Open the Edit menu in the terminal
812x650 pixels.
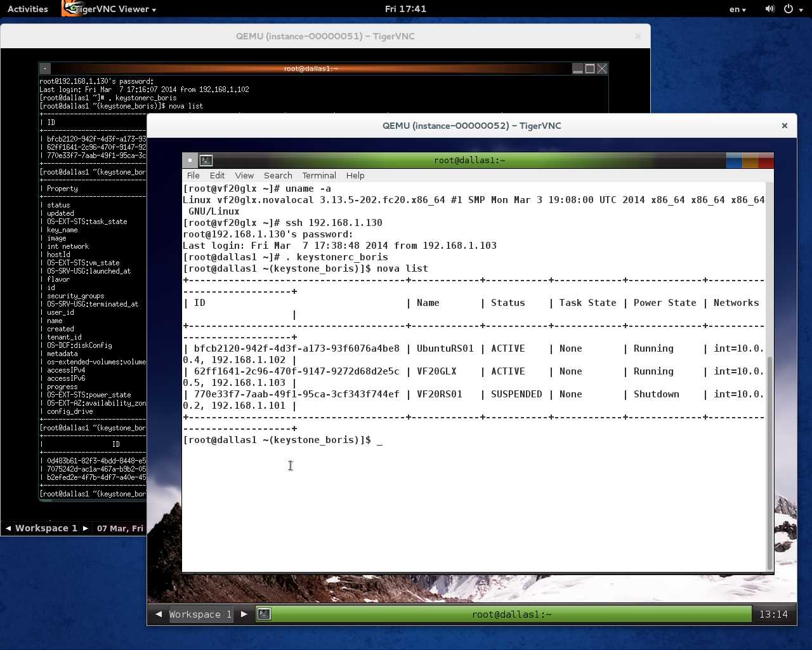pos(217,175)
